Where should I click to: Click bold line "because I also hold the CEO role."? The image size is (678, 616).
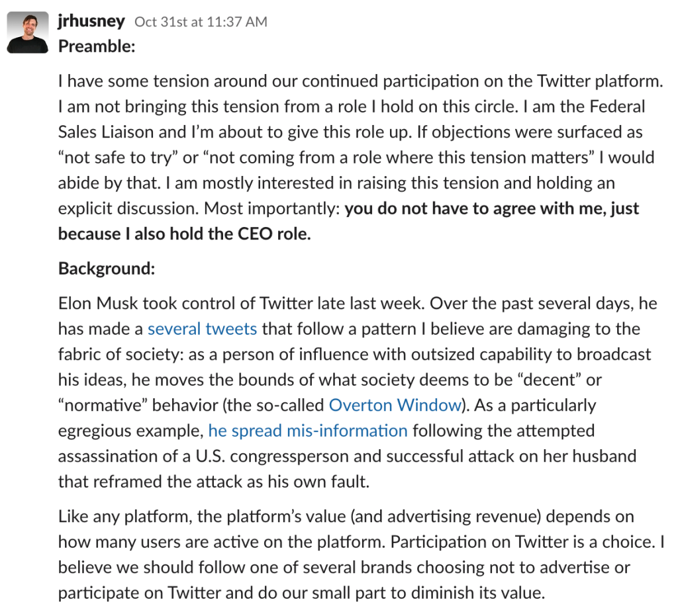pyautogui.click(x=185, y=234)
